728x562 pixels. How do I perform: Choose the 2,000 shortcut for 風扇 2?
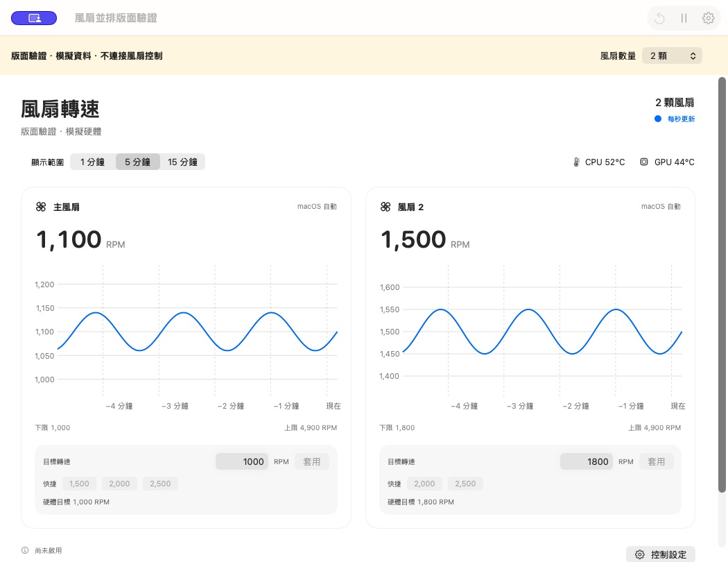coord(424,484)
